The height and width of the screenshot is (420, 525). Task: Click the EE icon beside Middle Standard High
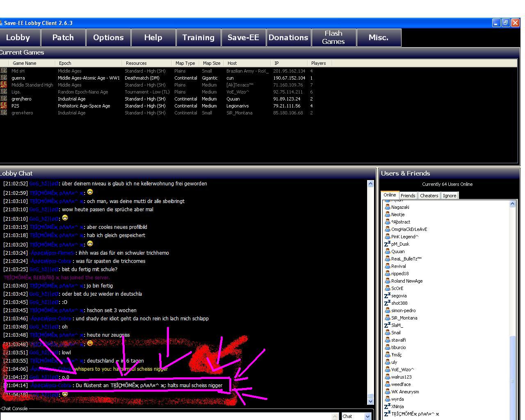coord(4,85)
